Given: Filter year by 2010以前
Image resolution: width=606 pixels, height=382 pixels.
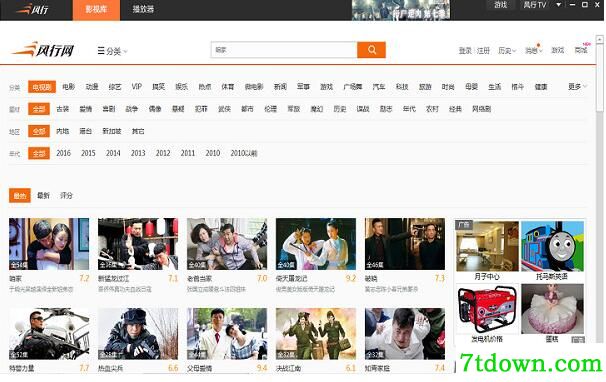Looking at the screenshot, I should (244, 153).
